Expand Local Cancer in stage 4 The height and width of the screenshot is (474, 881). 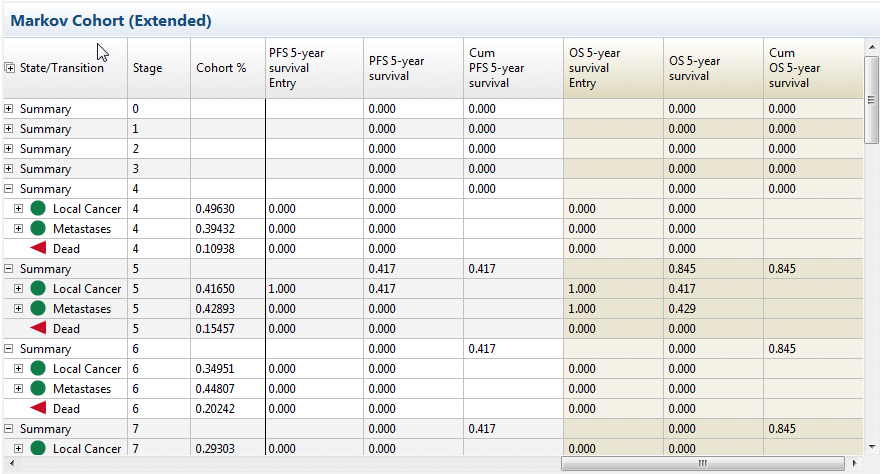tap(19, 208)
